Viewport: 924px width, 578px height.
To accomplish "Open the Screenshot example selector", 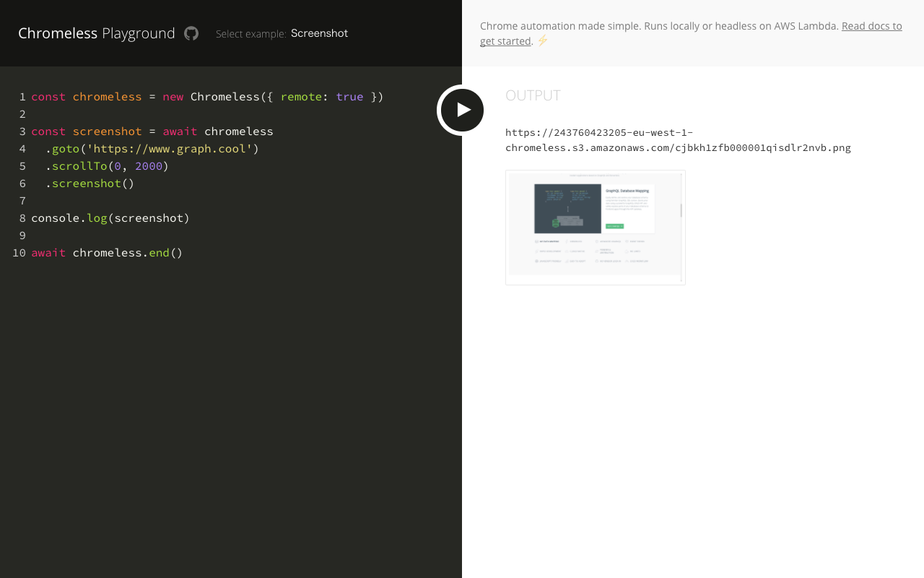I will (319, 33).
